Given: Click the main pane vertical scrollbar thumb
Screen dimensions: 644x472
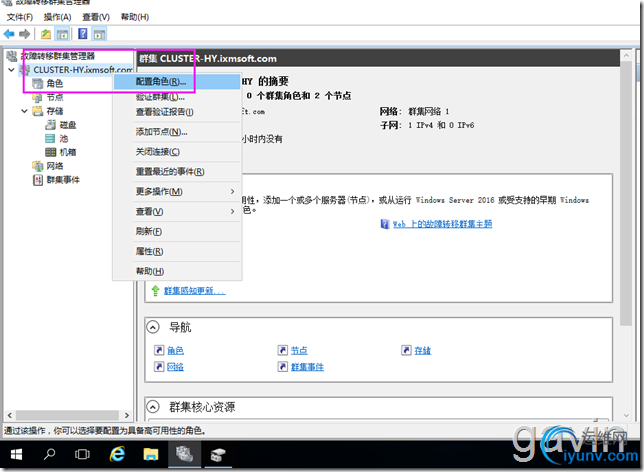Looking at the screenshot, I should click(x=626, y=193).
